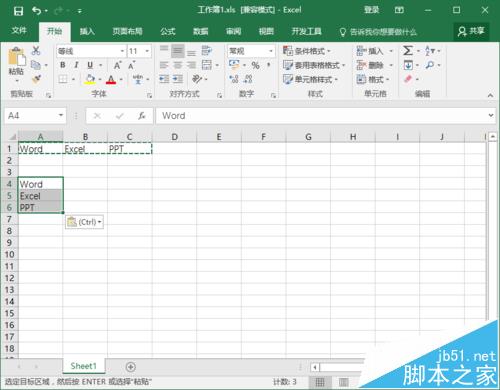Screen dimensions: 500x390
Task: Apply yellow fill color bucket
Action: click(90, 79)
